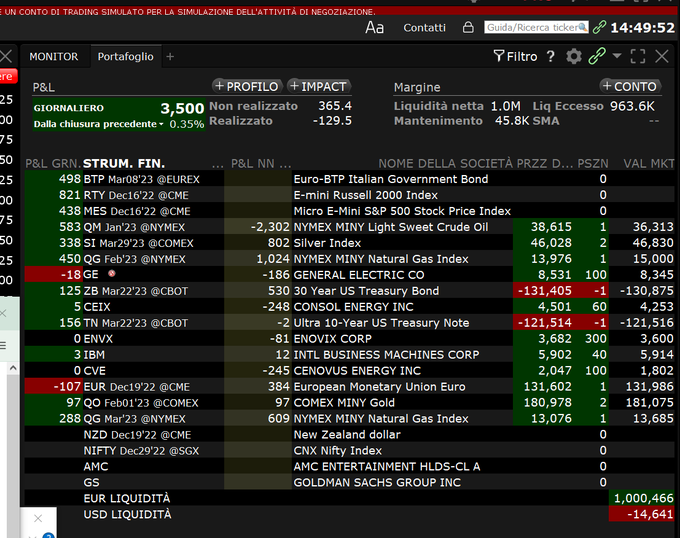The height and width of the screenshot is (538, 680).
Task: Select the CEIX instrument row
Action: [x=350, y=307]
